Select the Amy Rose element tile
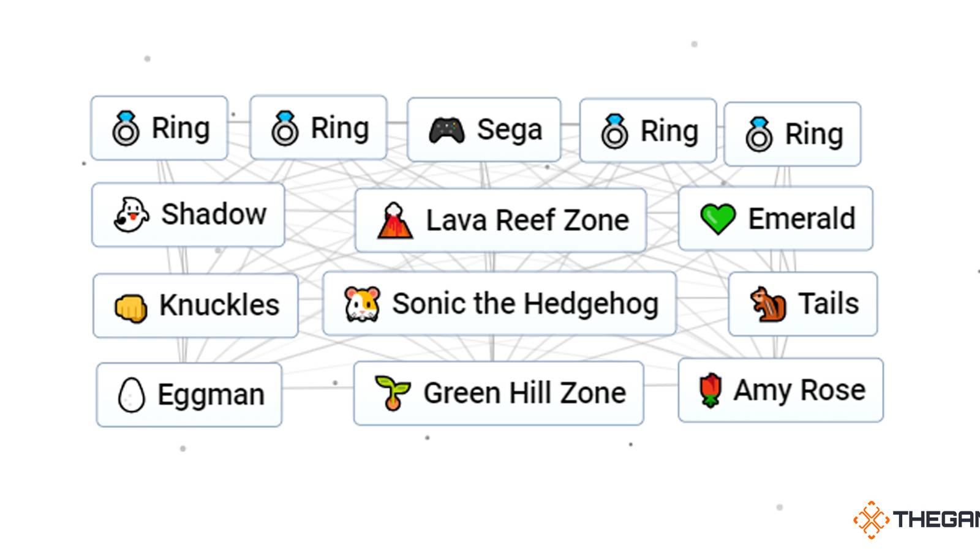980x551 pixels. coord(781,390)
